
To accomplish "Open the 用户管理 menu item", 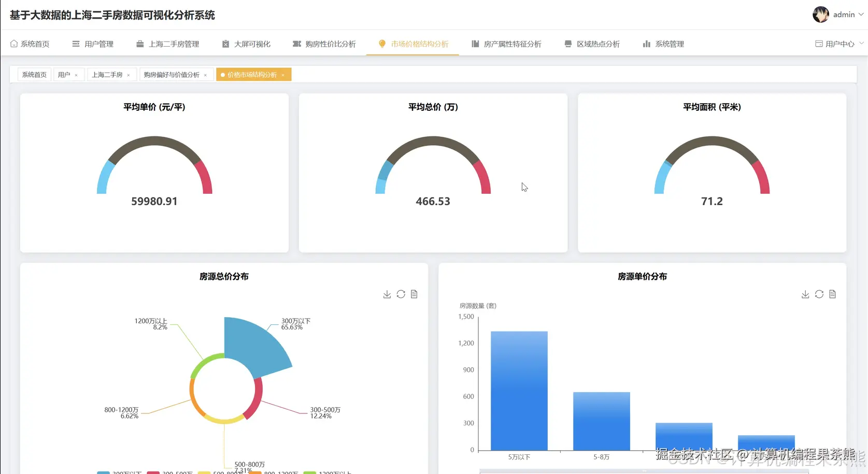I will click(93, 44).
